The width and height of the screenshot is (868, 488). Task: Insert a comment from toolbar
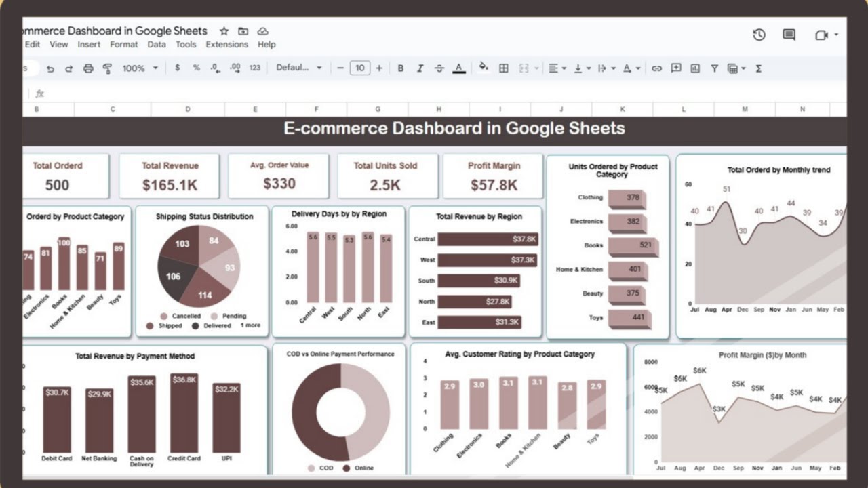[x=676, y=68]
